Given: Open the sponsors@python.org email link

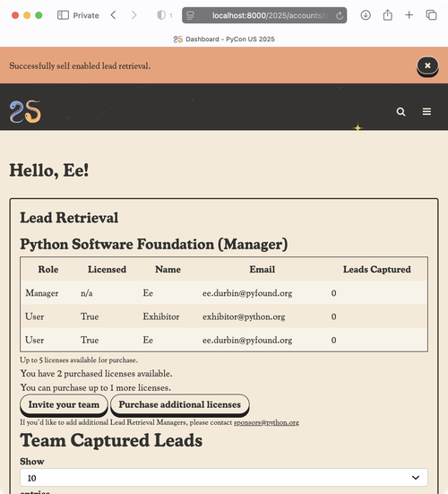Looking at the screenshot, I should click(266, 422).
